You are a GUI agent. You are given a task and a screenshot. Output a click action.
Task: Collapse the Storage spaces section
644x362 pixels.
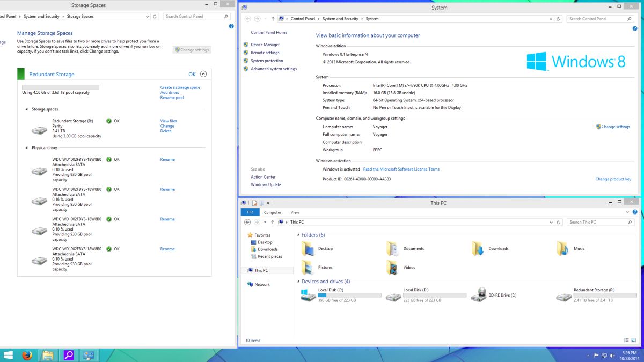point(26,109)
